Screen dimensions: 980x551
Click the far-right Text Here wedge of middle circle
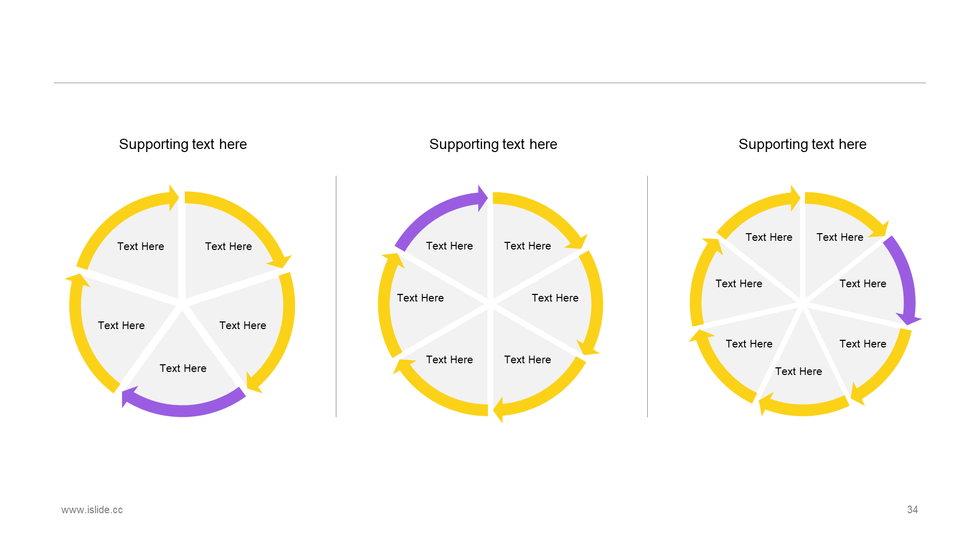point(555,298)
